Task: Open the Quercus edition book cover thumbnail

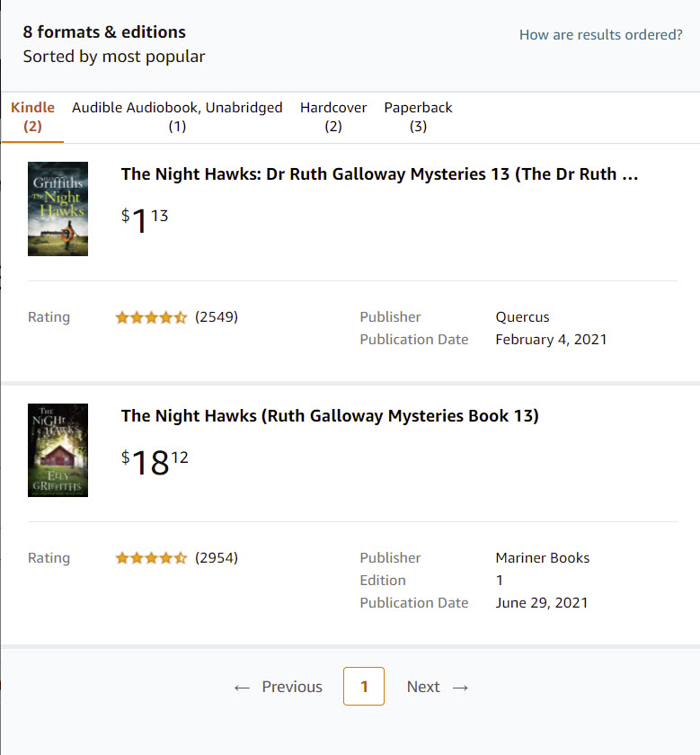Action: tap(58, 209)
